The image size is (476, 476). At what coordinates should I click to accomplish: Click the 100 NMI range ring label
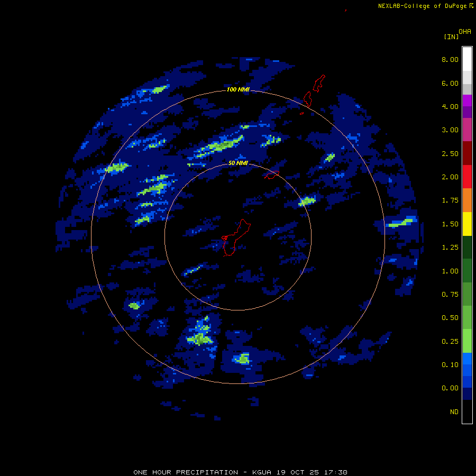point(237,89)
